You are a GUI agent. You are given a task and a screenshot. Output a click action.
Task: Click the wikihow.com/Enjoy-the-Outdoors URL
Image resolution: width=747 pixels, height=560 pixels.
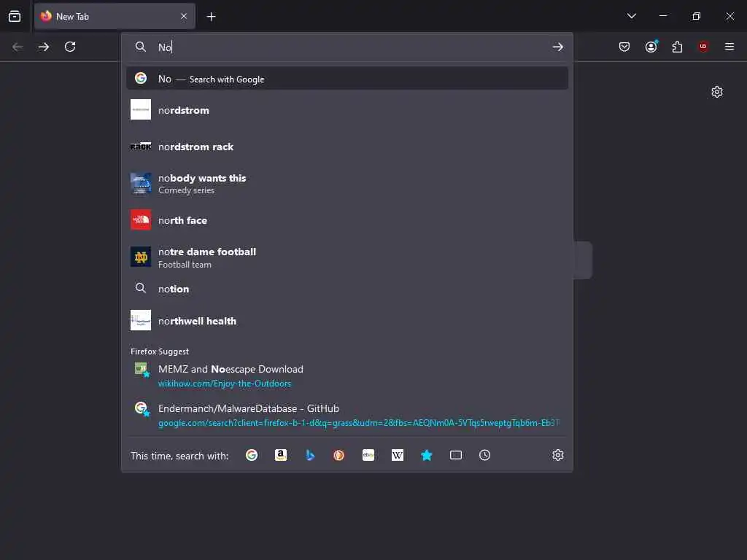(x=225, y=384)
